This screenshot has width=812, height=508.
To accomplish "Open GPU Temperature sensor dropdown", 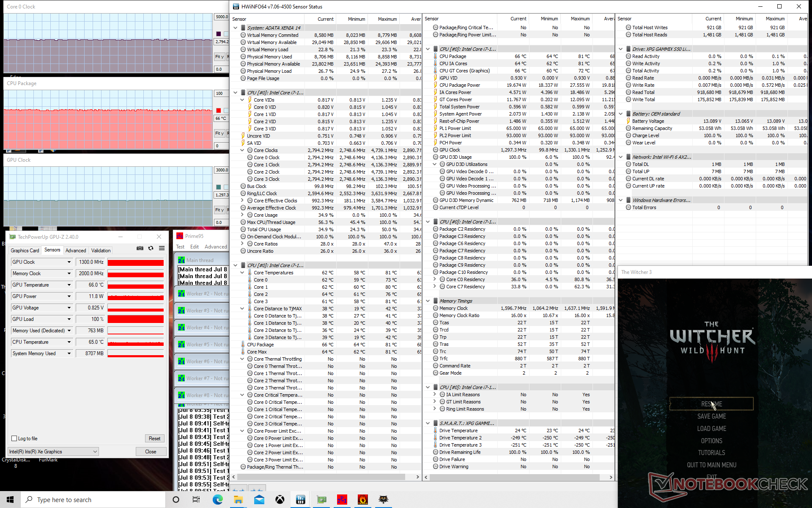I will coord(69,285).
